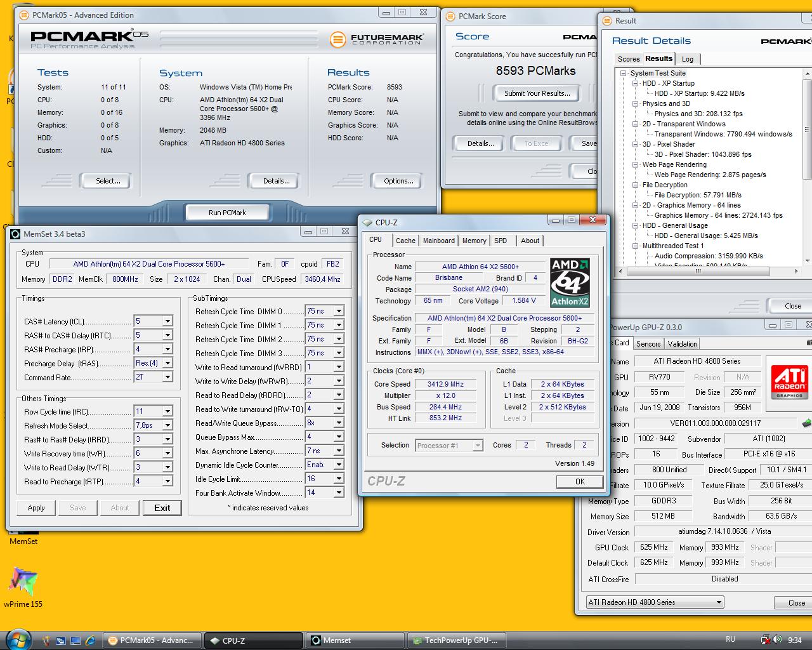
Task: Collapse HDD - XP Startup node
Action: (636, 83)
